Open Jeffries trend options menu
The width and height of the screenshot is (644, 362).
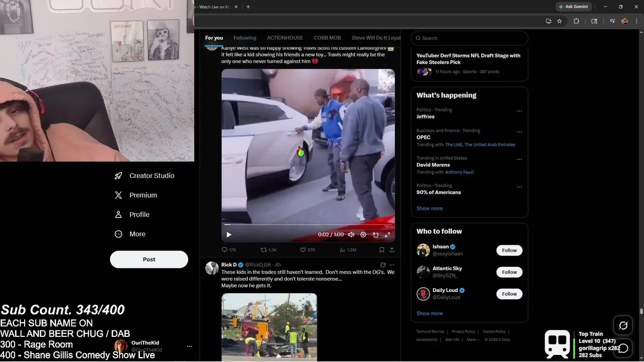(519, 111)
